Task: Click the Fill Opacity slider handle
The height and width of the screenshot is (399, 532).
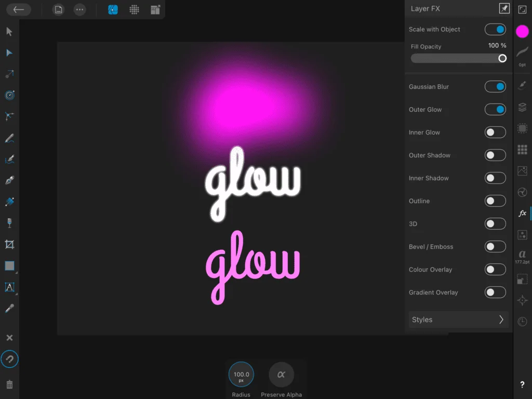Action: 501,58
